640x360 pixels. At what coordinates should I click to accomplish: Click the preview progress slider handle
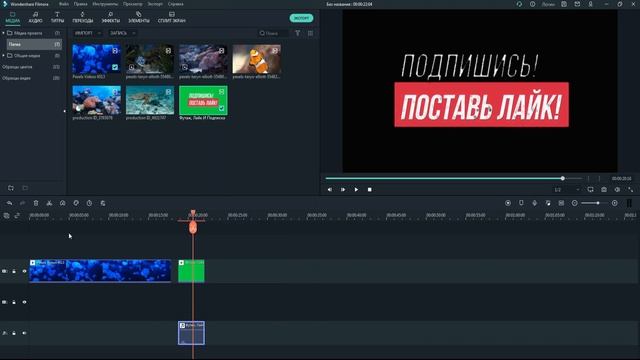point(562,178)
